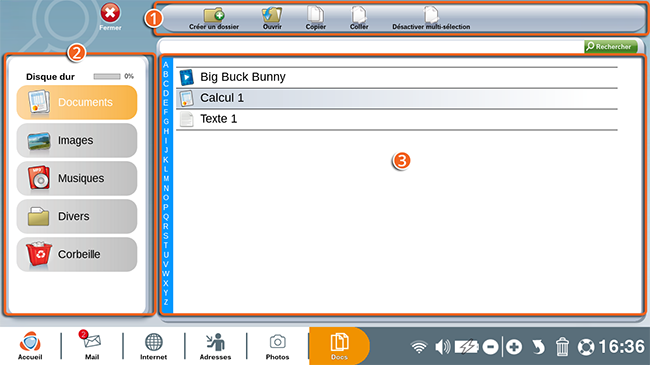Image resolution: width=650 pixels, height=365 pixels.
Task: Jump to letter Z in alphabet index
Action: click(166, 302)
